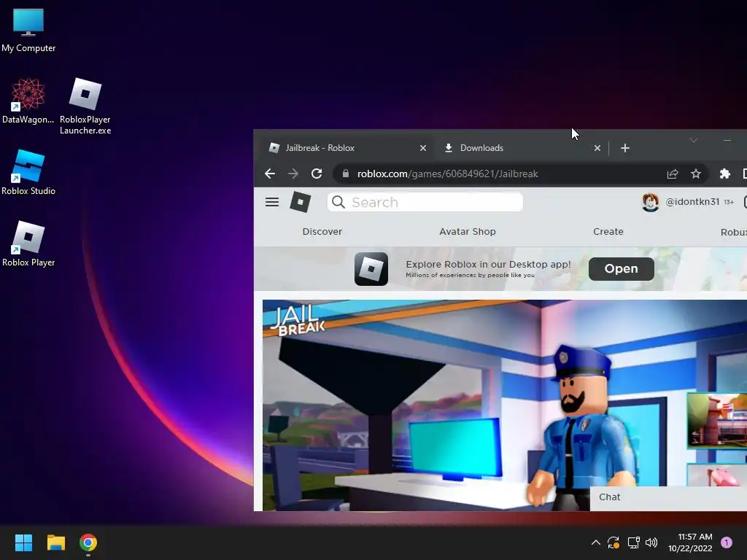Go to Roblox home via logo
Viewport: 747px width, 560px height.
pyautogui.click(x=300, y=202)
